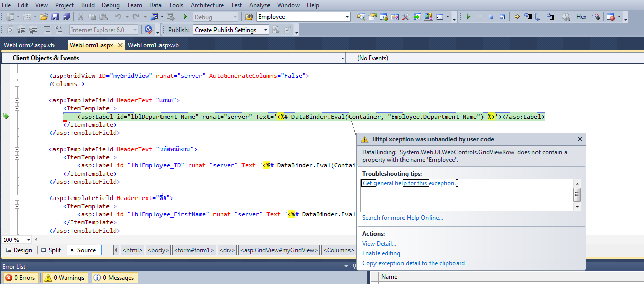Close the HttpException popup
The width and height of the screenshot is (644, 284).
click(x=580, y=139)
